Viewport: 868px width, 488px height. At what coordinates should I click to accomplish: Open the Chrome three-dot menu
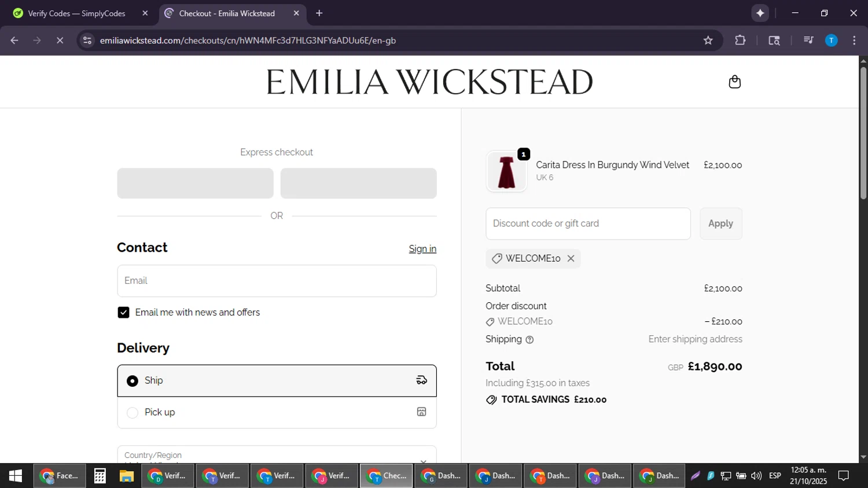pos(854,41)
